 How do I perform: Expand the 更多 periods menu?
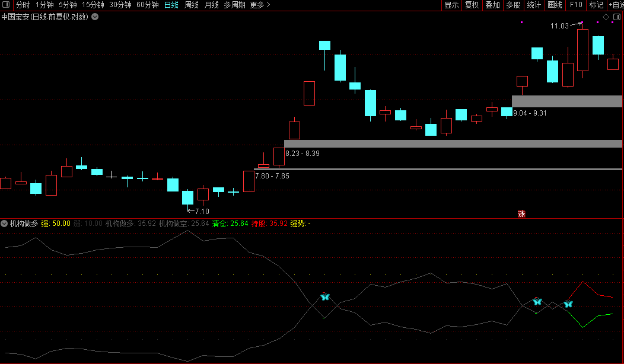tap(260, 5)
